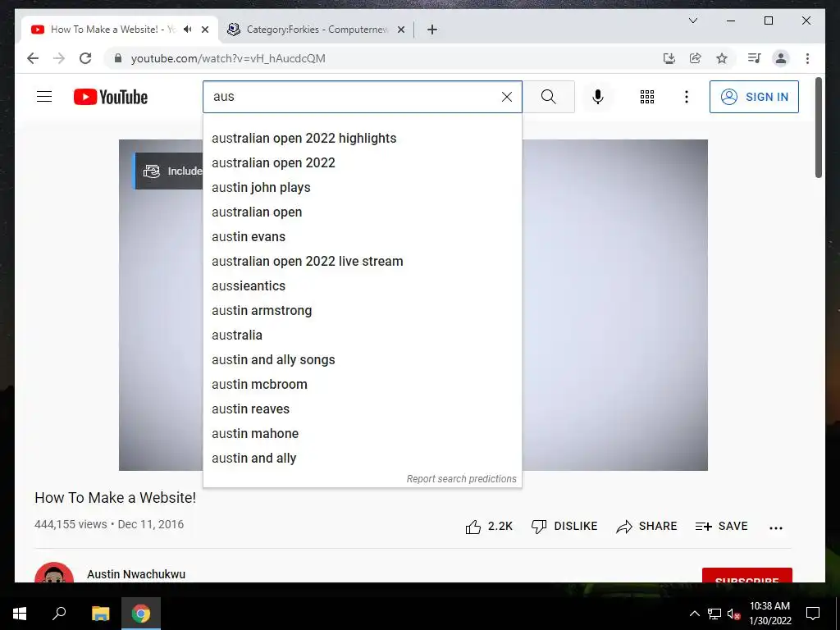Close the How To Make a Website tab

coord(205,30)
